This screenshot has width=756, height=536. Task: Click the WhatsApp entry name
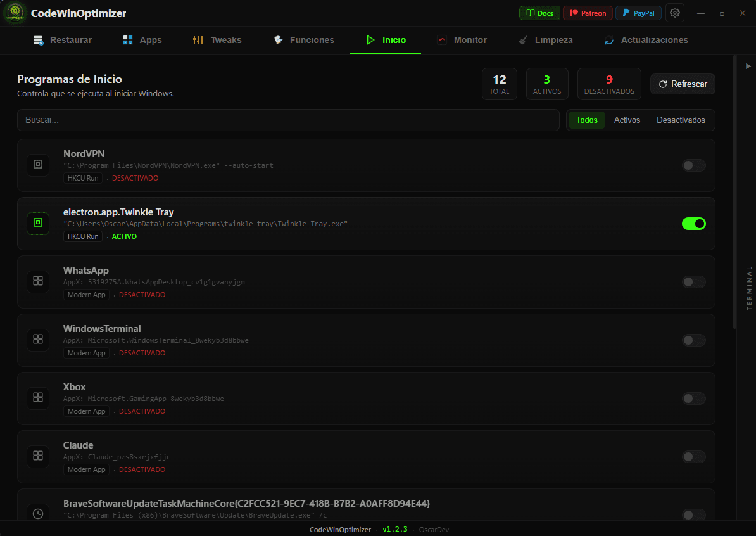[86, 271]
